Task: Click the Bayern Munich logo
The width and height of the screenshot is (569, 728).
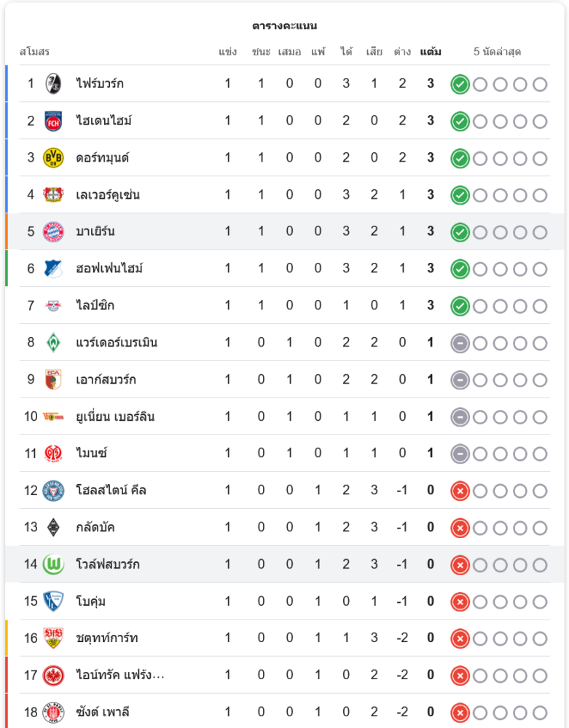Action: point(53,232)
